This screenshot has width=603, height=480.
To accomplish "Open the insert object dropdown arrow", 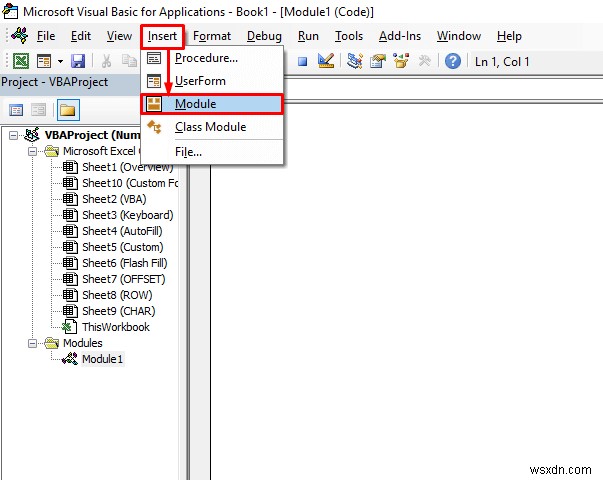I will click(x=60, y=61).
